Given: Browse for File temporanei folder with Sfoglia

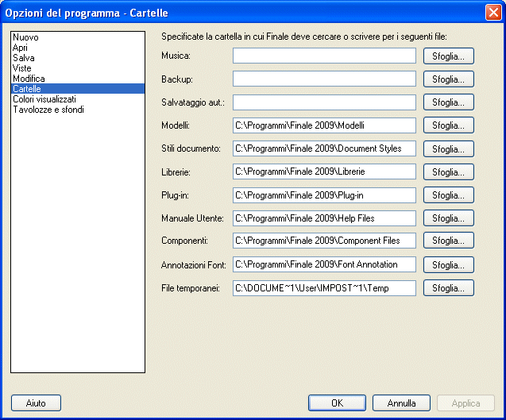Looking at the screenshot, I should tap(449, 288).
